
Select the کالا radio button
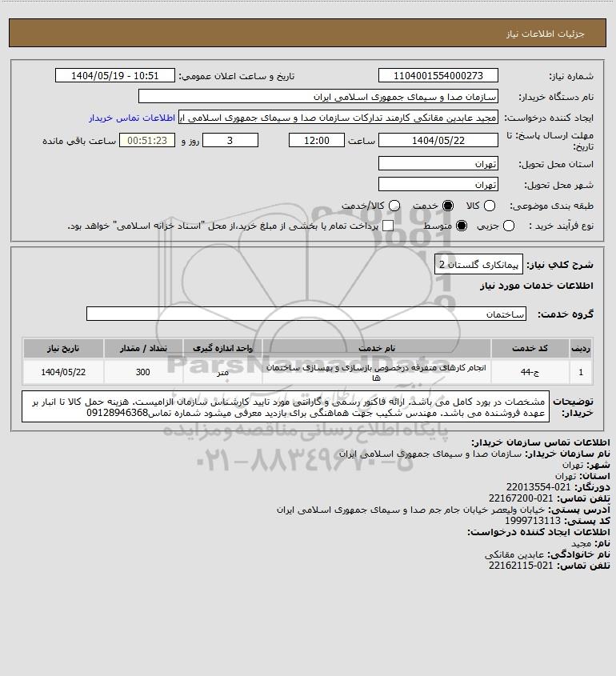point(490,206)
